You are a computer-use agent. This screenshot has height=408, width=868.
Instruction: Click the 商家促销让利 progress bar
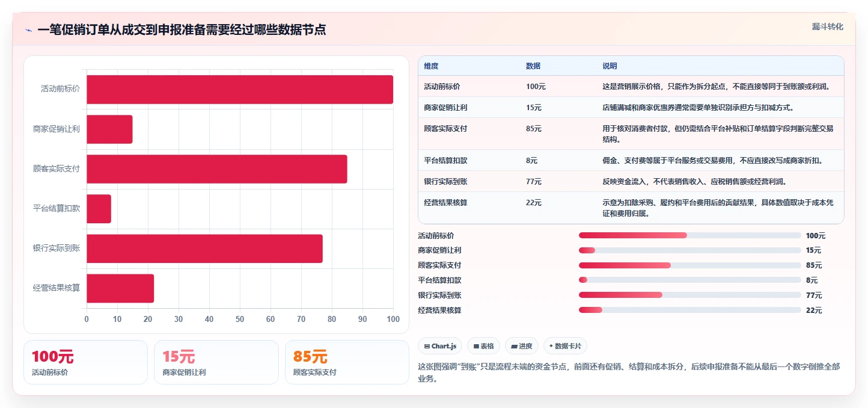pyautogui.click(x=690, y=250)
